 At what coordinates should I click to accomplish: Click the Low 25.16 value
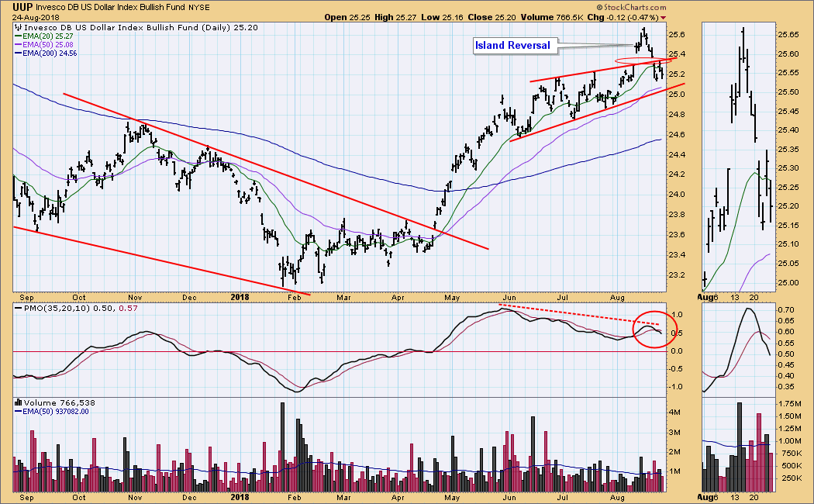443,17
